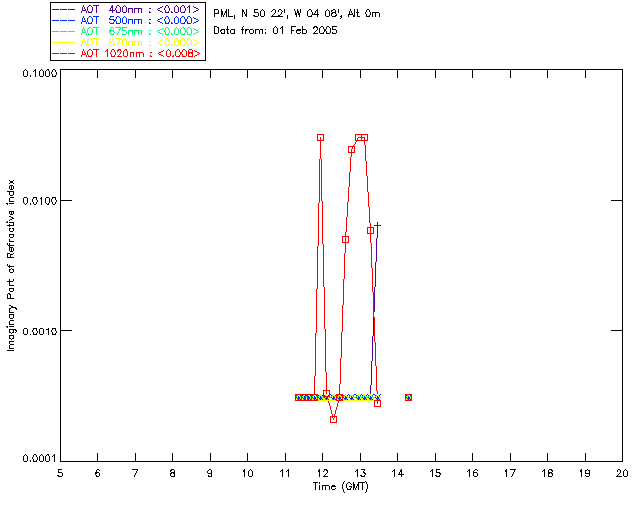Click x-axis tick label 8
This screenshot has height=512, width=640.
tap(173, 473)
